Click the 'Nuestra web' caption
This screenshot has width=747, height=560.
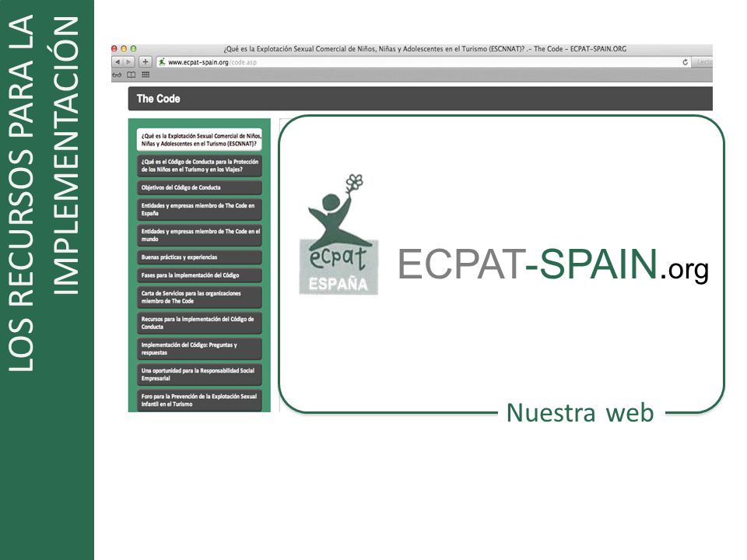point(580,412)
